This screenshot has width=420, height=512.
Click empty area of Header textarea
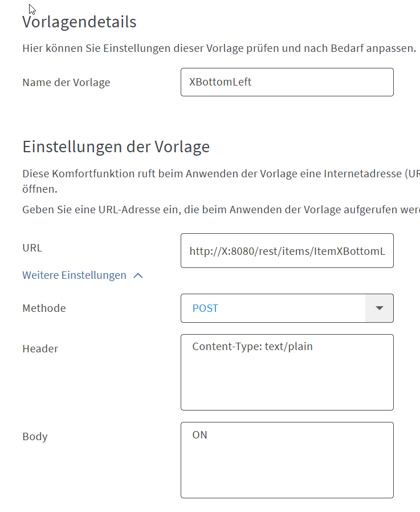[x=287, y=382]
